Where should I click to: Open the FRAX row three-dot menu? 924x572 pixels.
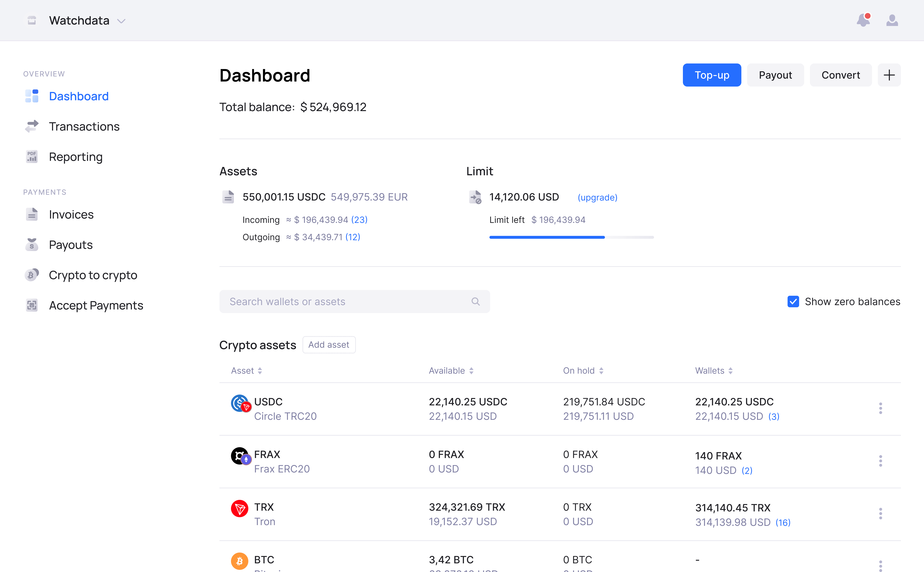point(881,461)
